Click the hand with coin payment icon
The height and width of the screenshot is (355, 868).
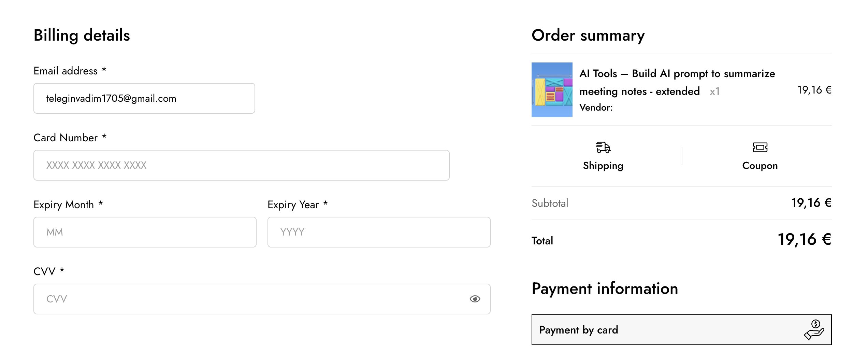click(x=814, y=330)
